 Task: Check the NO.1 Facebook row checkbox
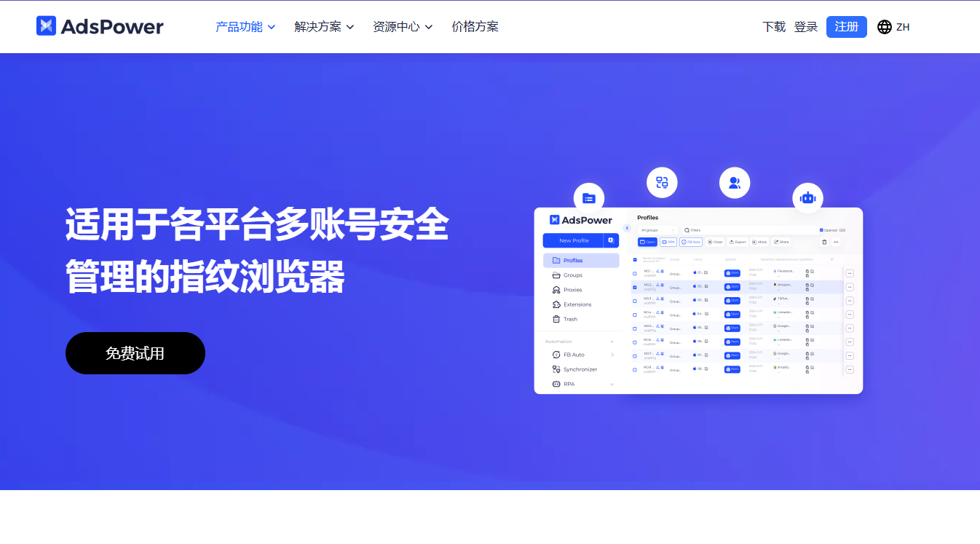(x=635, y=273)
